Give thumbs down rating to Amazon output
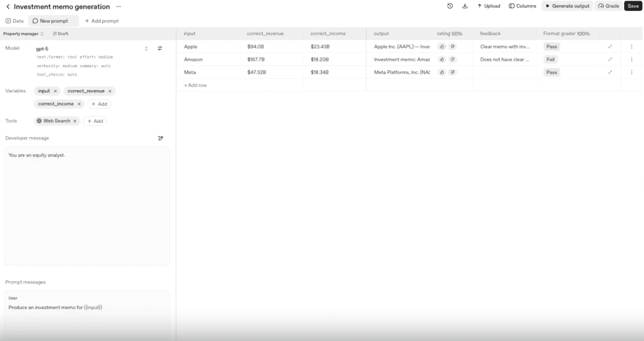 point(452,60)
